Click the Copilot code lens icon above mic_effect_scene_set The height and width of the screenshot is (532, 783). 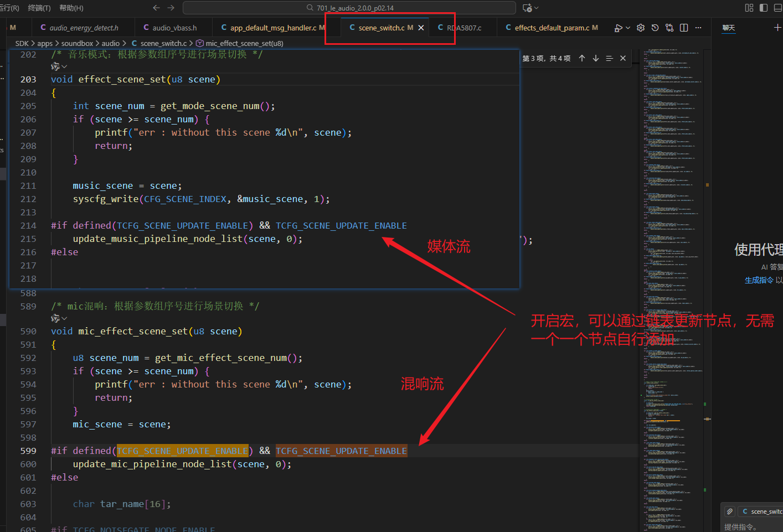(x=55, y=318)
